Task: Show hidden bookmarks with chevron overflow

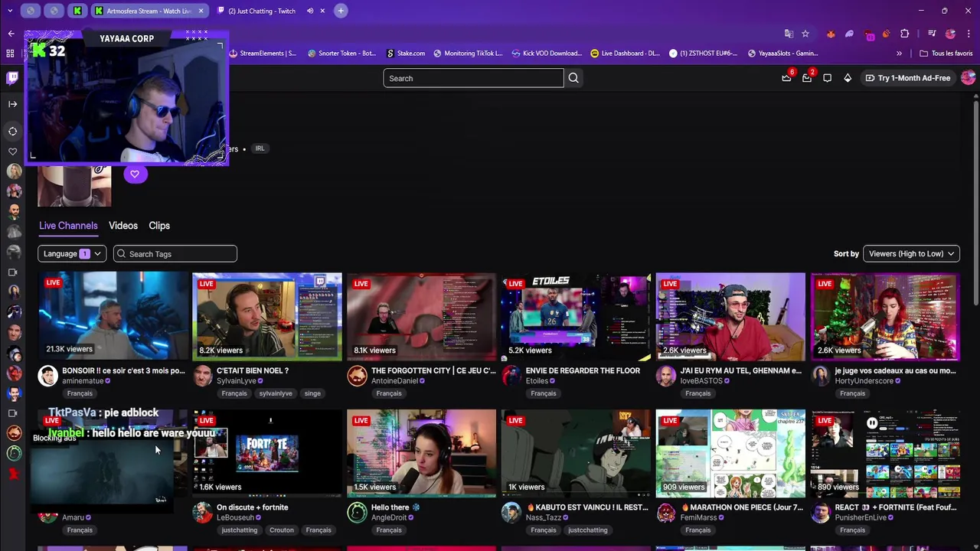Action: tap(899, 54)
